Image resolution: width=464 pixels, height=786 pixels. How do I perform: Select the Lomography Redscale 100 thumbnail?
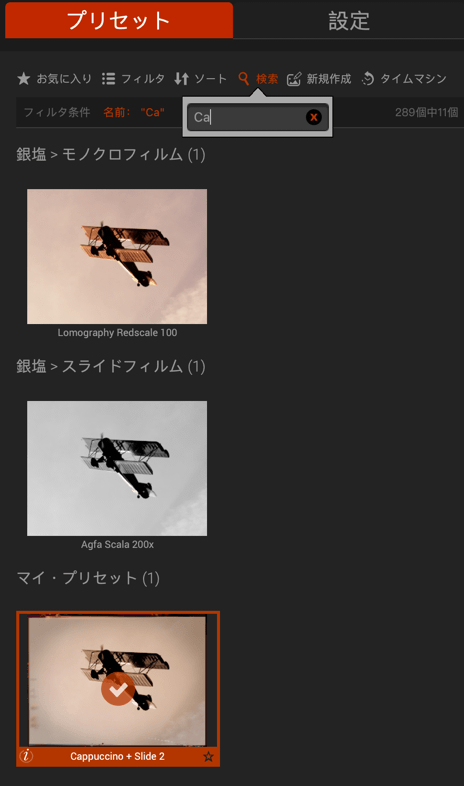coord(117,256)
